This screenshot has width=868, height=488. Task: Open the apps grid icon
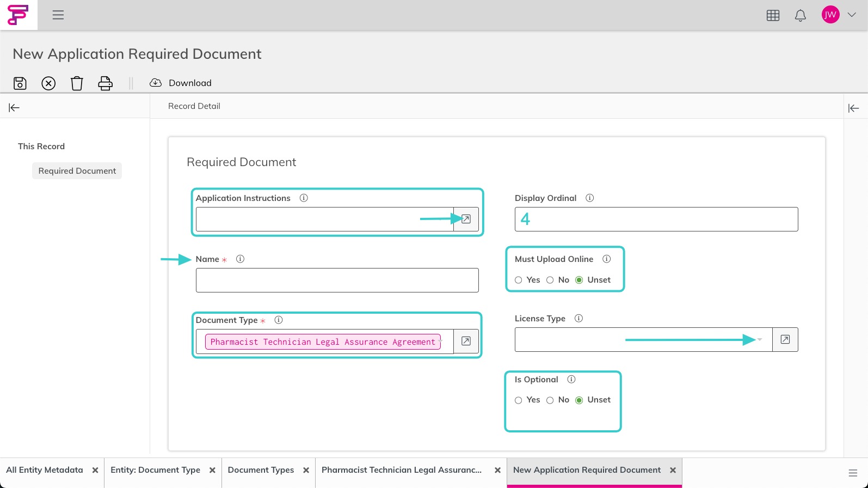tap(773, 15)
